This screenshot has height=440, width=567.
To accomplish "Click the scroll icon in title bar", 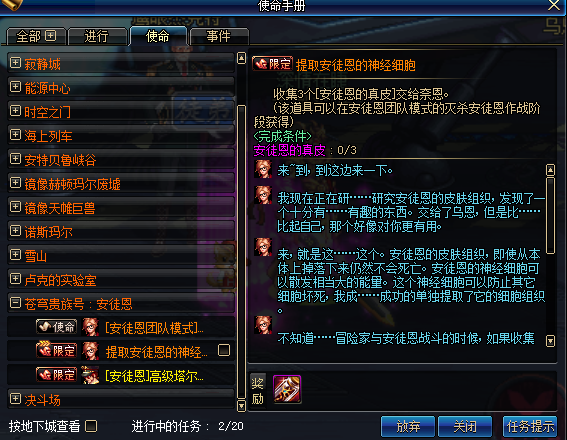I will pyautogui.click(x=12, y=4).
